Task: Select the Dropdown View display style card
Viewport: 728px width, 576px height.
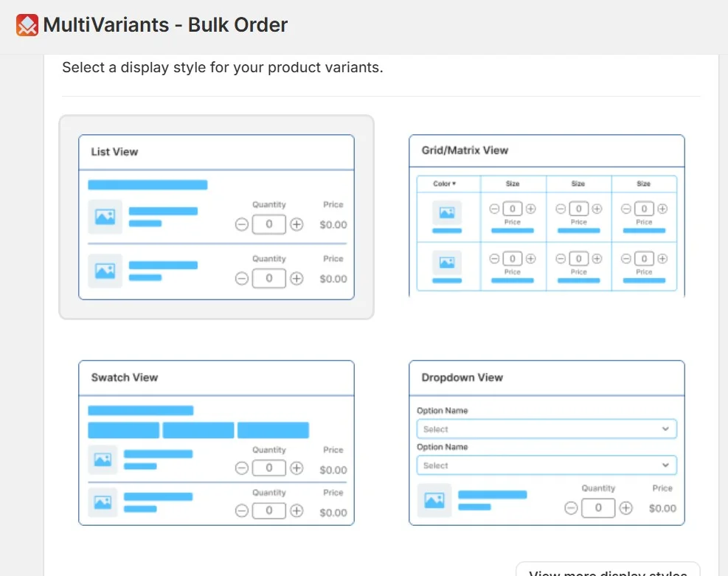Action: point(547,443)
